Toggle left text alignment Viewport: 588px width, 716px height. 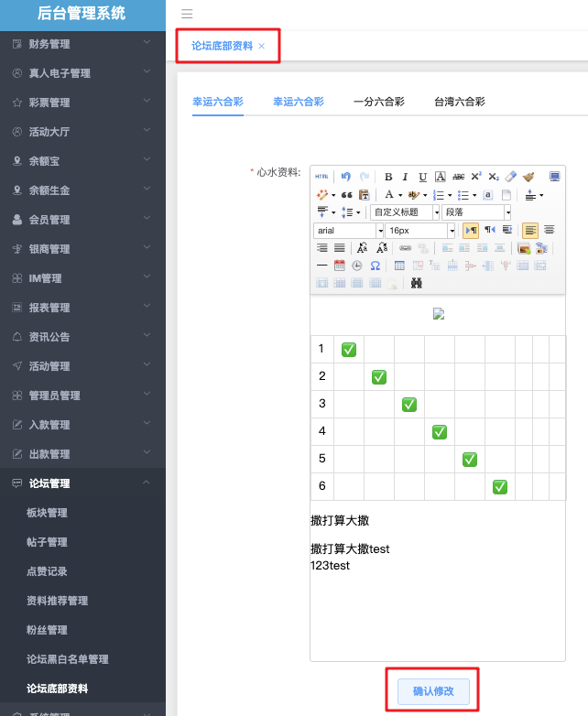click(530, 230)
